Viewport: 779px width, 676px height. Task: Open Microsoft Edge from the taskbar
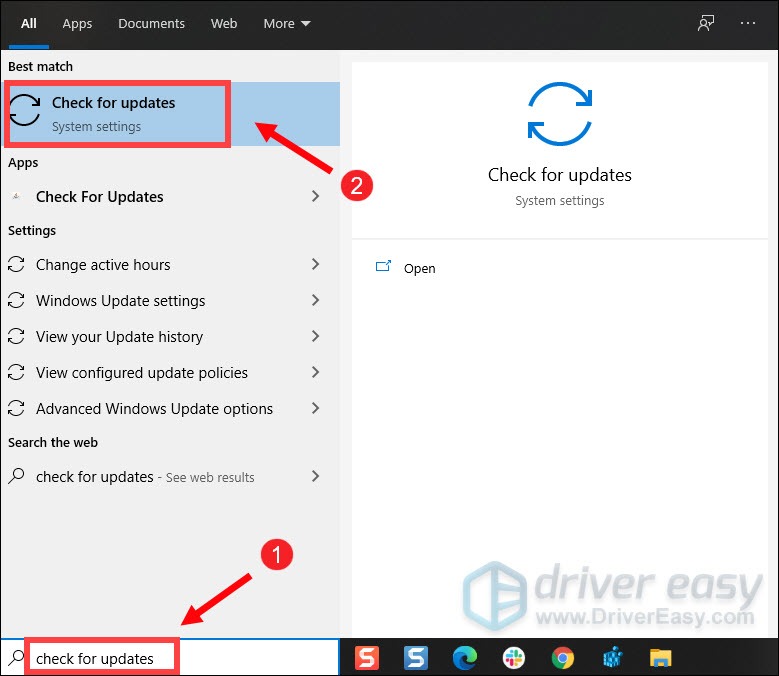pyautogui.click(x=465, y=658)
